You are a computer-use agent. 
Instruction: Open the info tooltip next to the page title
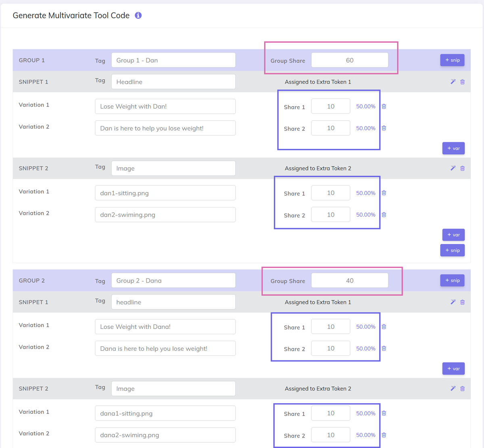(138, 15)
